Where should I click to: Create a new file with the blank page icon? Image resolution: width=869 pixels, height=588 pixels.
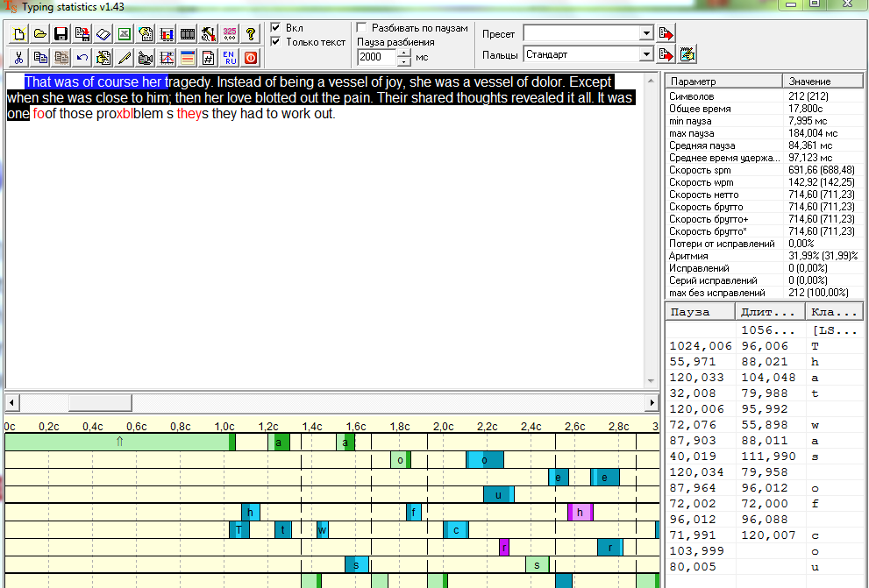pos(18,34)
